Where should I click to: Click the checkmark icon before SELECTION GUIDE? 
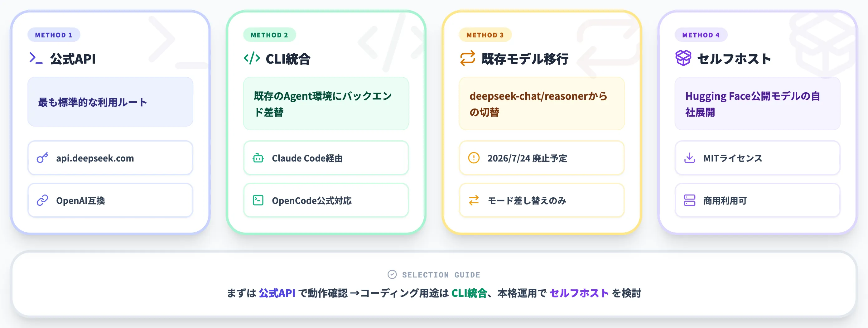[392, 274]
